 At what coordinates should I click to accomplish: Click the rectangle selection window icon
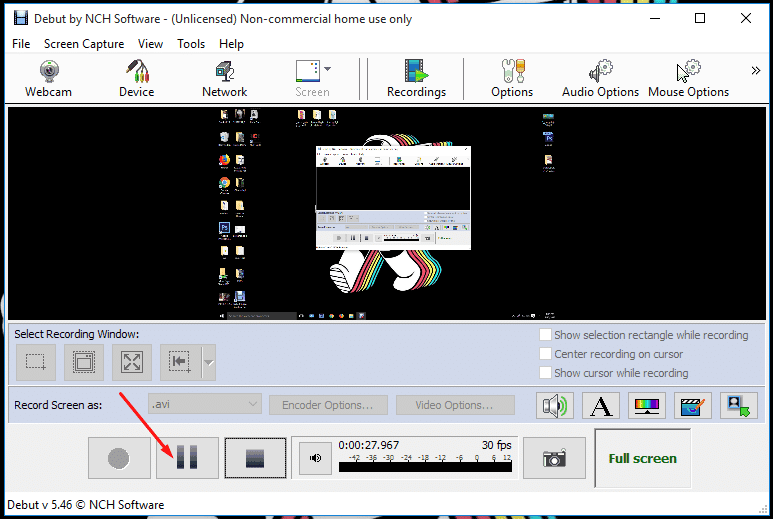click(x=36, y=361)
